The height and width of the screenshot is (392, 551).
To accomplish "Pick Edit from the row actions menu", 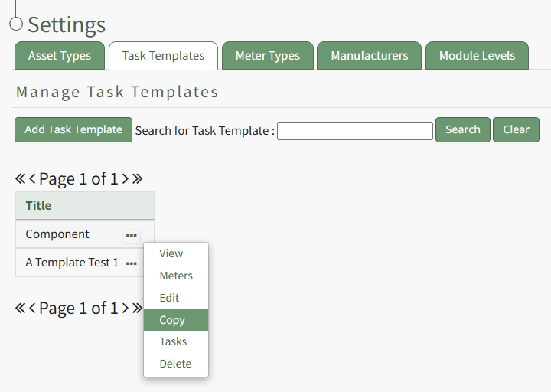I will tap(170, 298).
